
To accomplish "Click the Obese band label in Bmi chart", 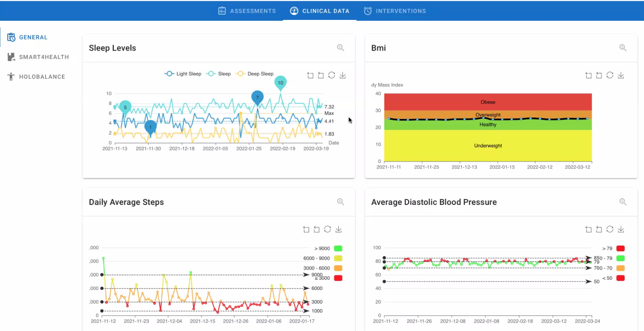I will [488, 102].
